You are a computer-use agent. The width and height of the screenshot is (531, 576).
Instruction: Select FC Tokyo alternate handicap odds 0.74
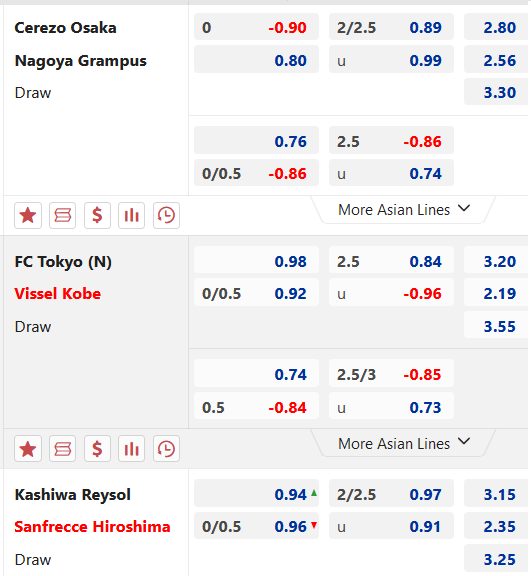pyautogui.click(x=256, y=373)
